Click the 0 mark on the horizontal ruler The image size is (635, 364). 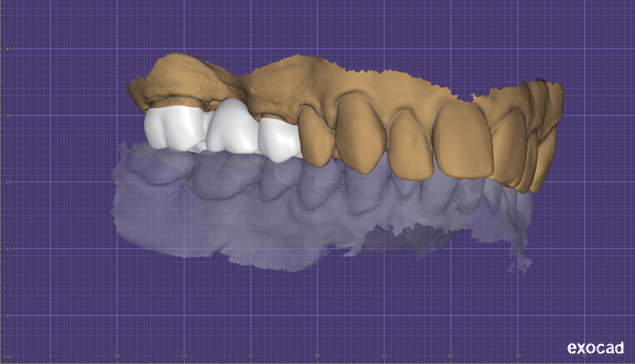pos(50,356)
